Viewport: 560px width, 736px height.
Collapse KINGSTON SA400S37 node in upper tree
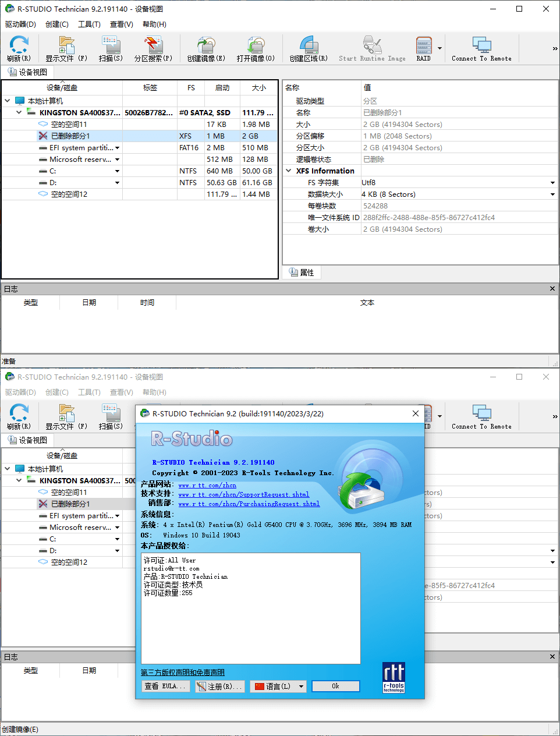click(19, 112)
